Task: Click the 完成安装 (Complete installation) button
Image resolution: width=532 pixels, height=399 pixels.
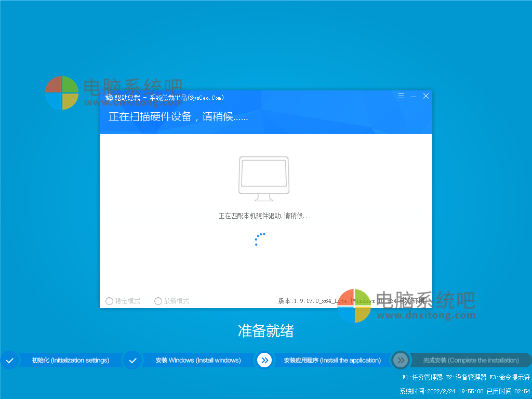Action: point(470,360)
